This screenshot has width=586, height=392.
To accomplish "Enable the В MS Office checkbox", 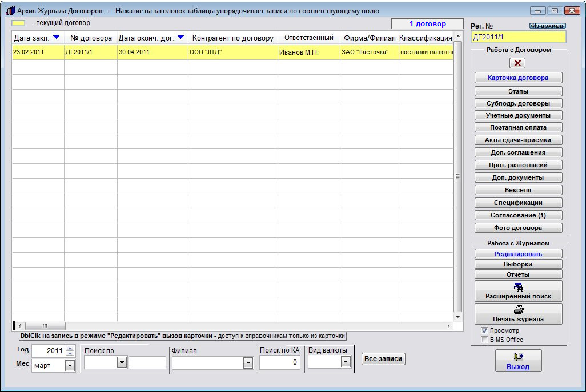I will tap(484, 340).
